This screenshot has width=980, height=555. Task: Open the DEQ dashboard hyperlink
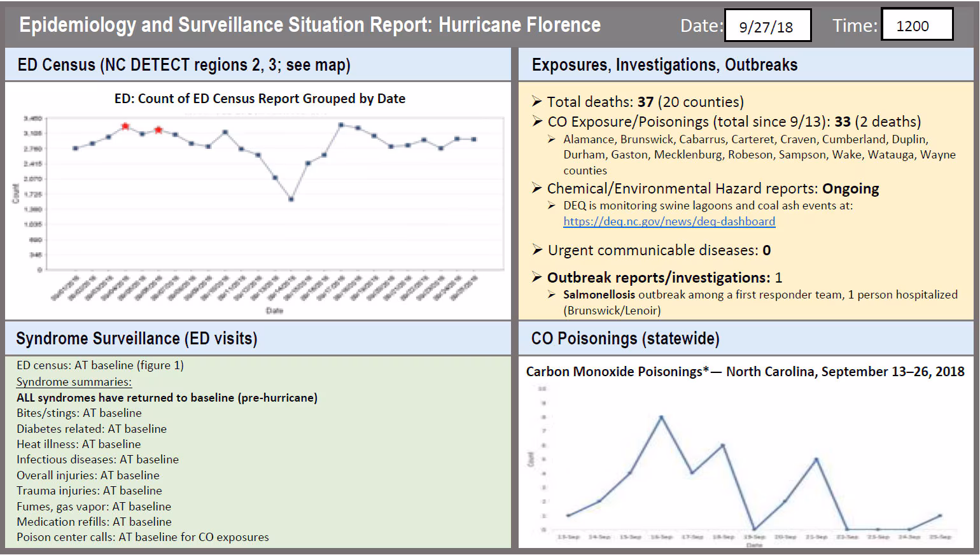pos(669,221)
